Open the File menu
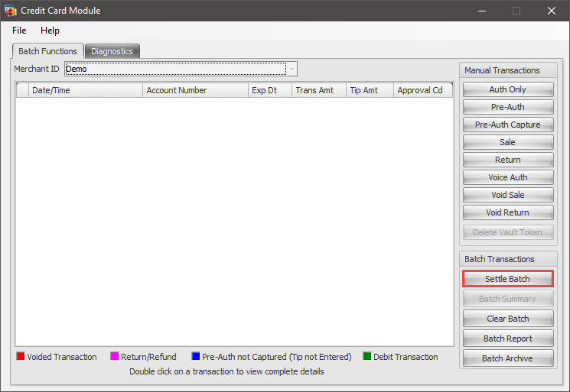Viewport: 570px width, 392px height. 19,31
